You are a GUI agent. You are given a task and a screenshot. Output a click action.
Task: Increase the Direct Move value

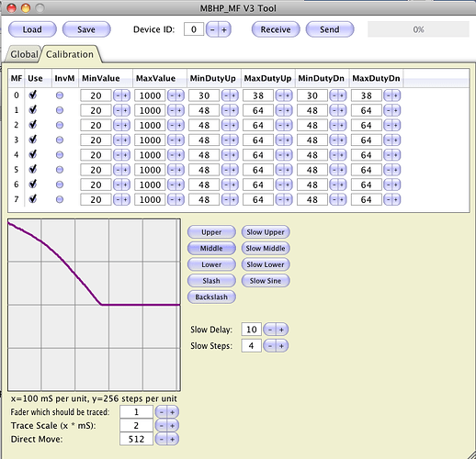tap(173, 440)
